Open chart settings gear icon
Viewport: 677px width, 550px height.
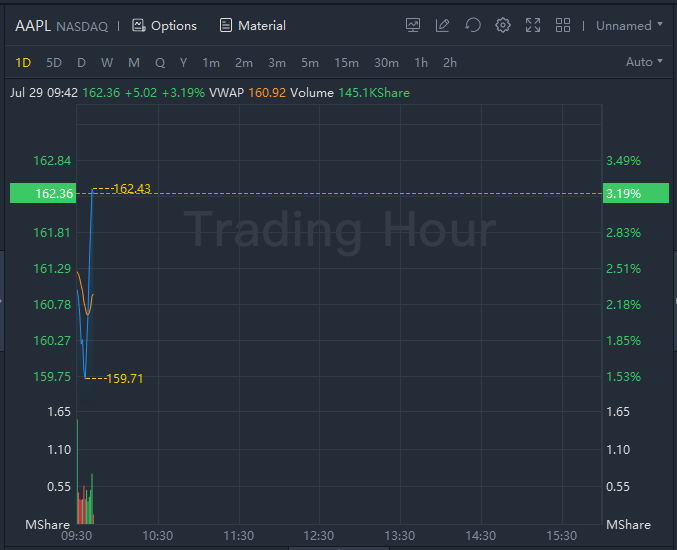[x=503, y=25]
